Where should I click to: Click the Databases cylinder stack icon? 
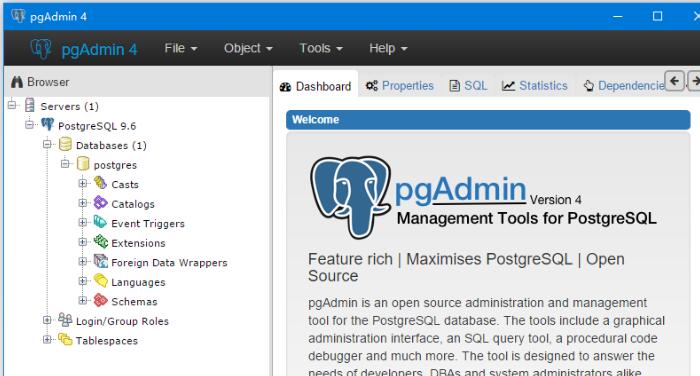point(65,144)
